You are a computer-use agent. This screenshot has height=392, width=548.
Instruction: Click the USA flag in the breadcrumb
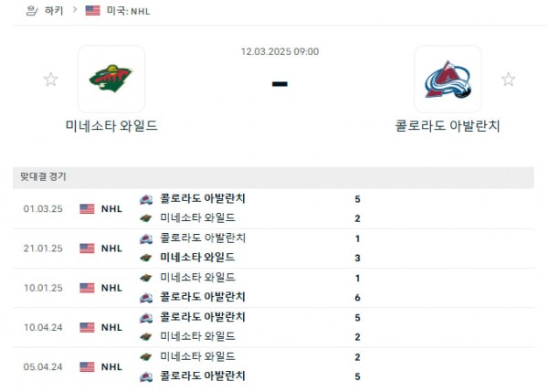coord(92,11)
